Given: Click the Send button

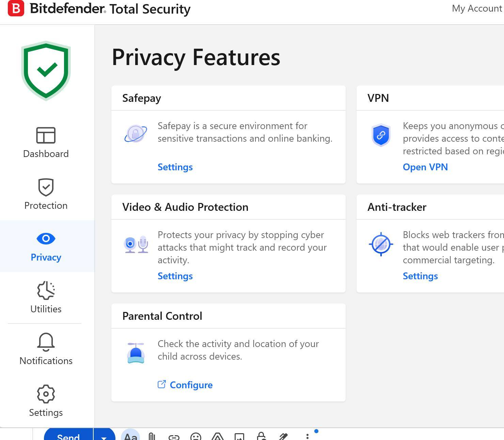Looking at the screenshot, I should click(x=68, y=436).
